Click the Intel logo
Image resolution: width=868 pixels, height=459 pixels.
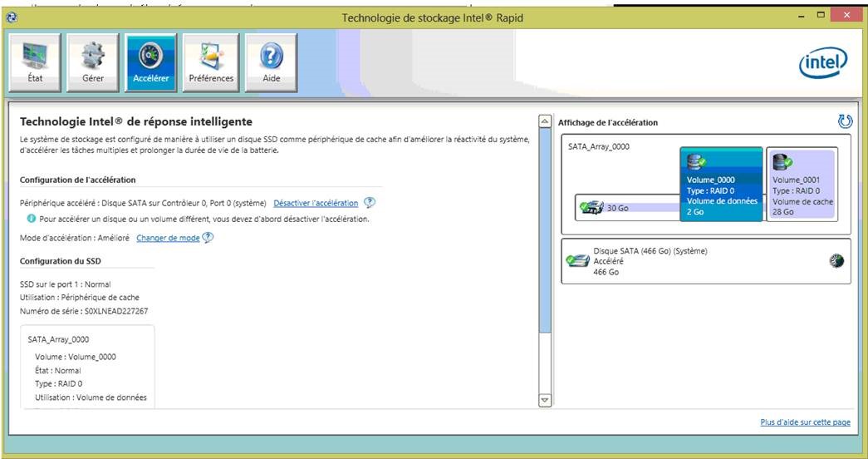(822, 62)
